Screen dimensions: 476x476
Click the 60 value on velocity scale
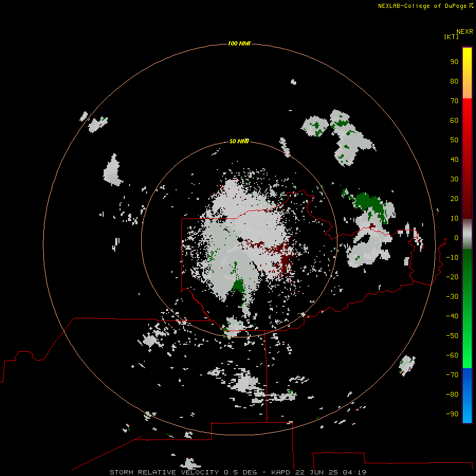(454, 121)
